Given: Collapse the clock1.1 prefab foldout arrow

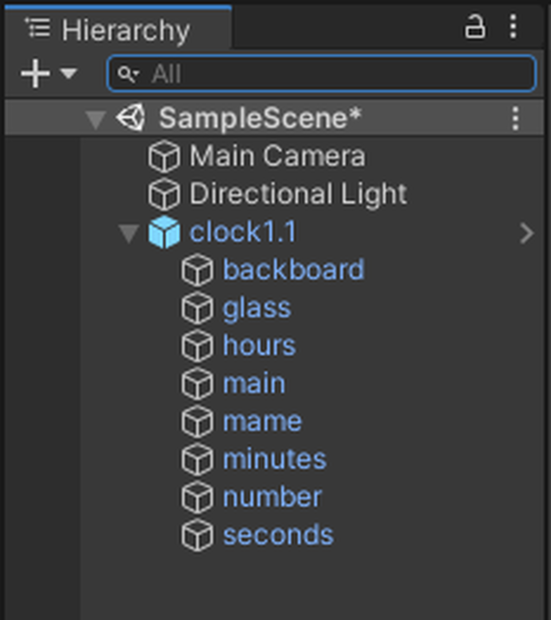Looking at the screenshot, I should (129, 233).
